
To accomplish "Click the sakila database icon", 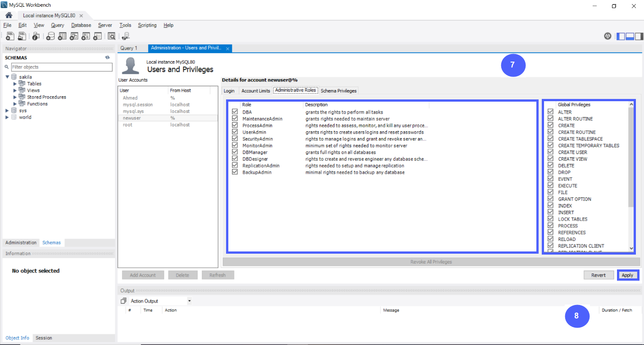I will click(x=14, y=77).
